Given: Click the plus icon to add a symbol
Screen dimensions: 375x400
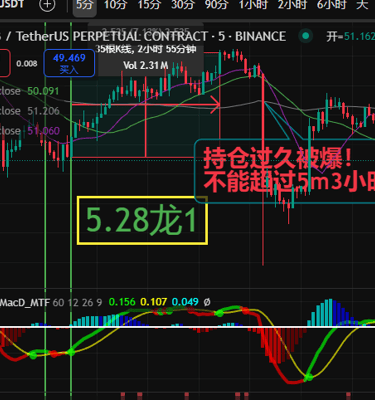Looking at the screenshot, I should tap(47, 5).
